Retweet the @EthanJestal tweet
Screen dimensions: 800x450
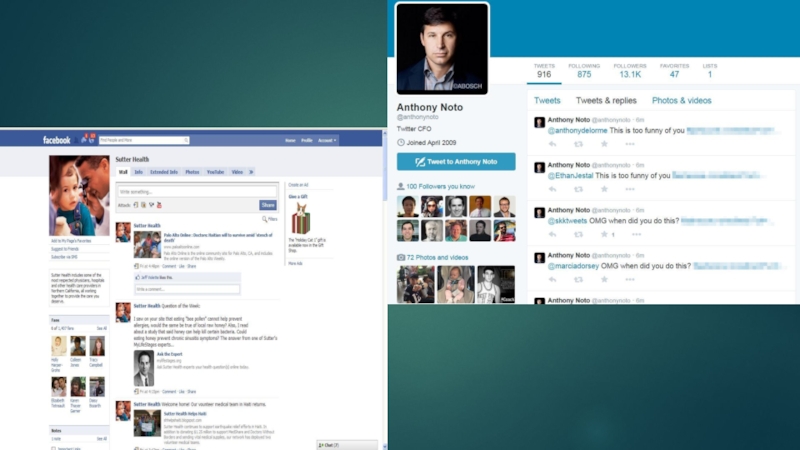(x=578, y=189)
